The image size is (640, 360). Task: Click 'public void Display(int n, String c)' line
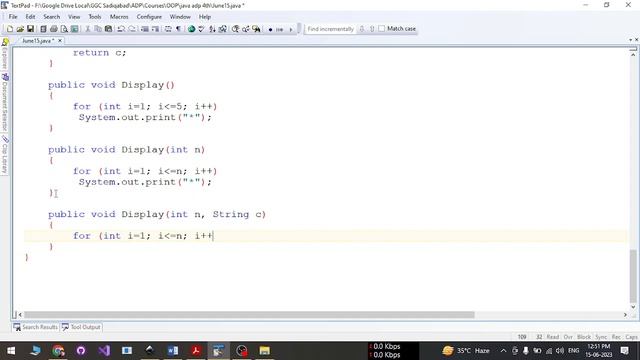[x=157, y=214]
